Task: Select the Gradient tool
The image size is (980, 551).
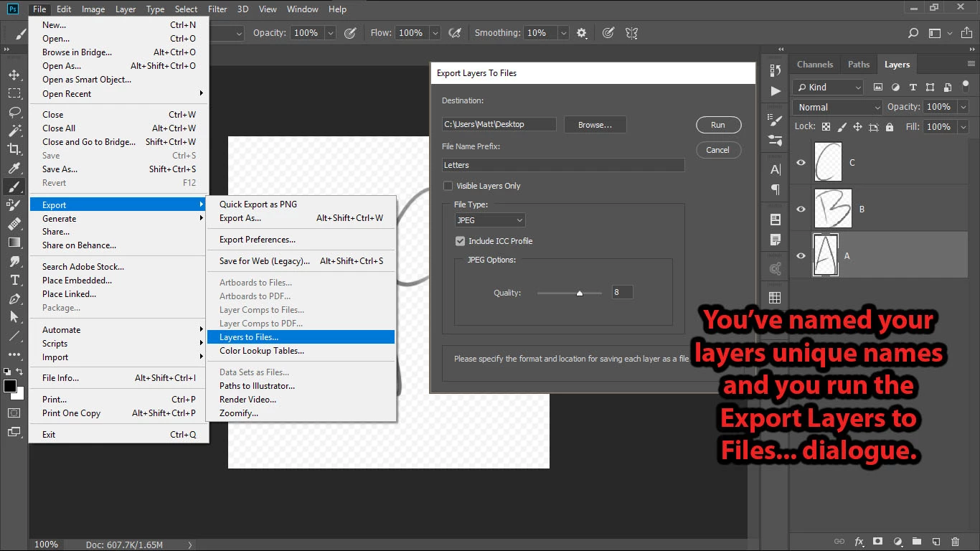Action: (14, 242)
